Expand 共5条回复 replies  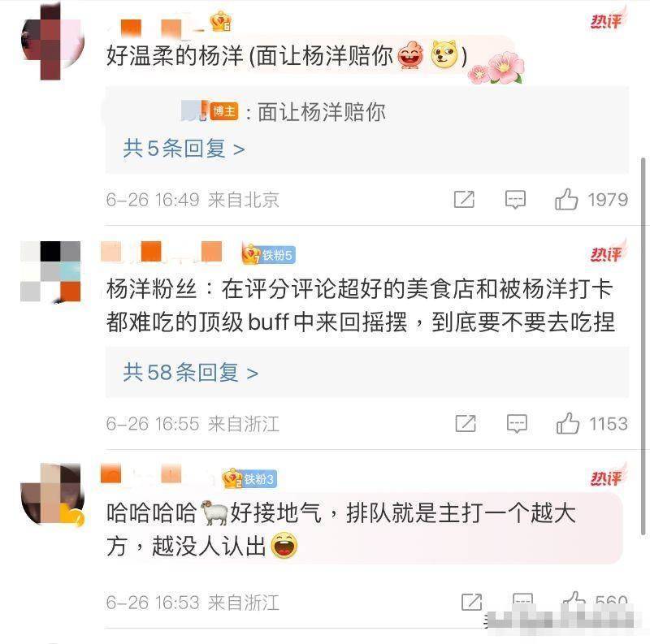[x=184, y=149]
